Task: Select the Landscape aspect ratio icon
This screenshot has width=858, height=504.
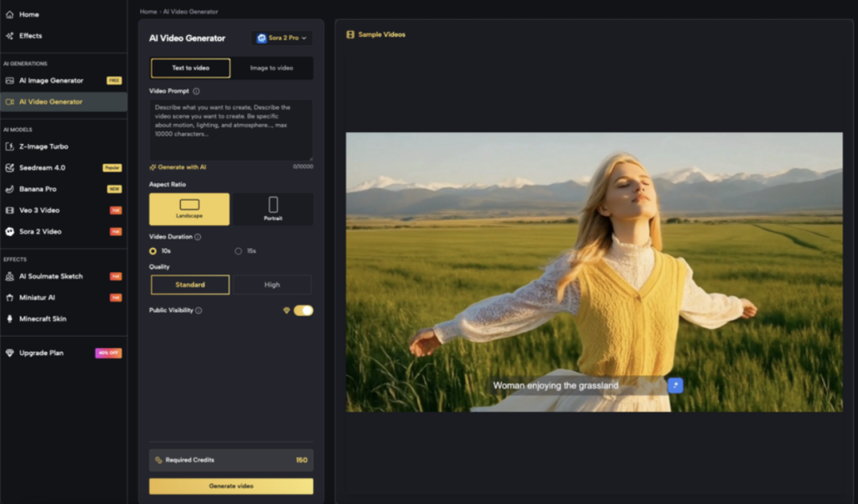Action: (x=189, y=205)
